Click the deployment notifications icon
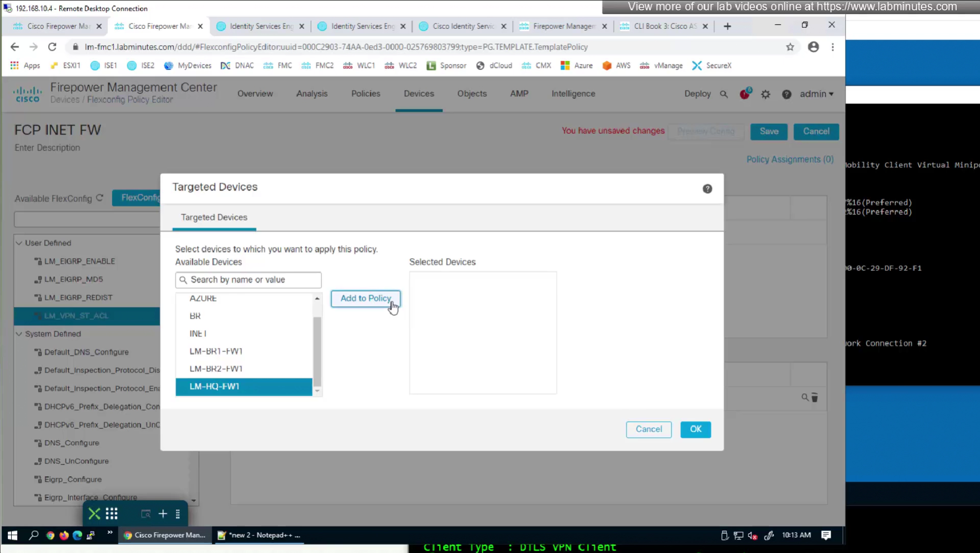 744,94
